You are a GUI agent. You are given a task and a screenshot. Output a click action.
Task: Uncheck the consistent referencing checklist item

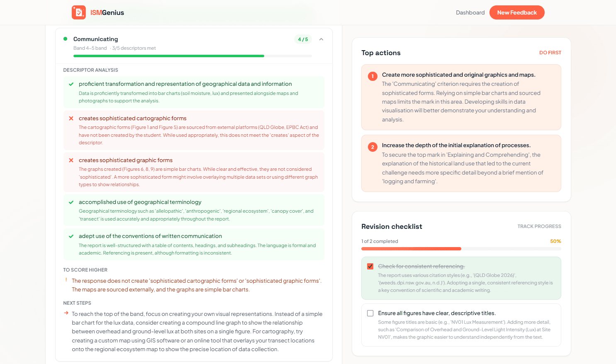coord(370,266)
